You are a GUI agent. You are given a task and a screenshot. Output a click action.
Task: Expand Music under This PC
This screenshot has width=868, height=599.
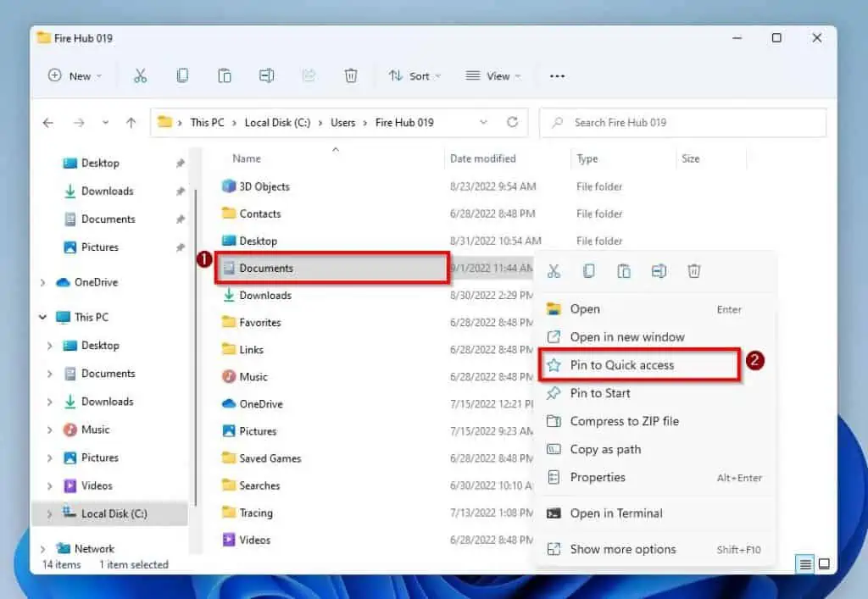pyautogui.click(x=49, y=430)
